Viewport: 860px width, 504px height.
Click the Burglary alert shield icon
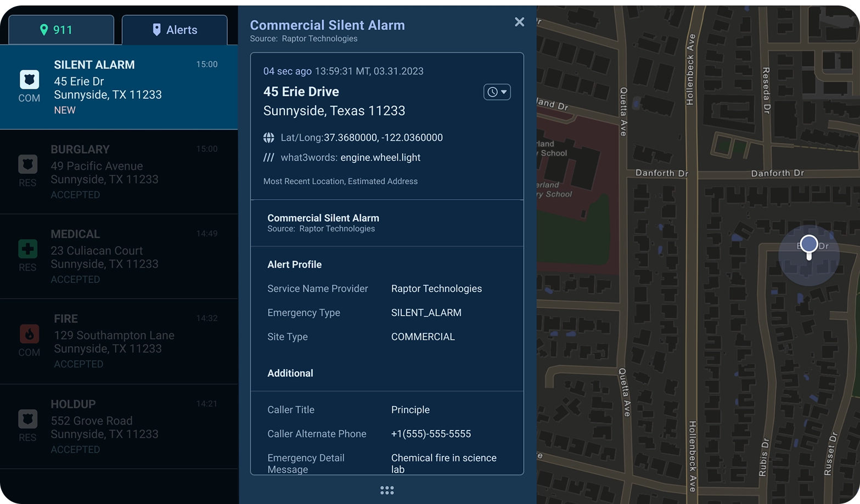(x=27, y=164)
